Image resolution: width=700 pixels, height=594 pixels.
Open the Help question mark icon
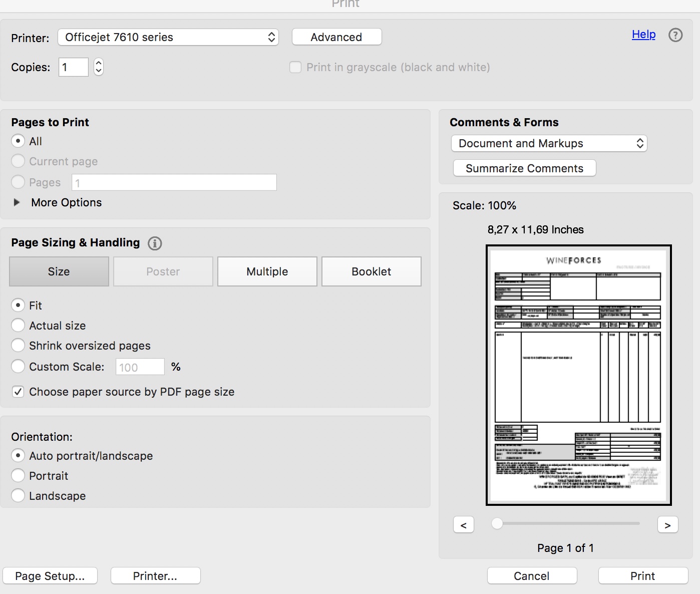675,35
